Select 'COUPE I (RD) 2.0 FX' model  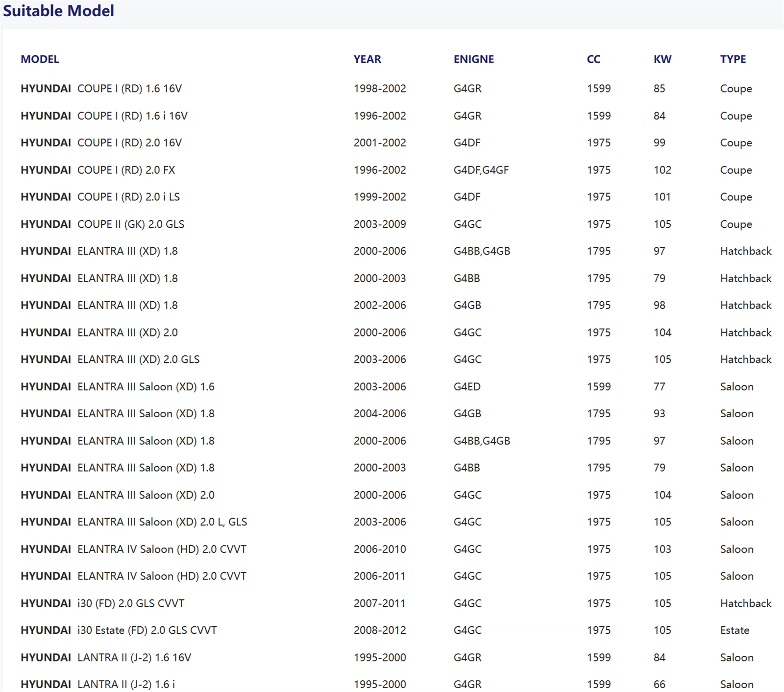tap(98, 170)
